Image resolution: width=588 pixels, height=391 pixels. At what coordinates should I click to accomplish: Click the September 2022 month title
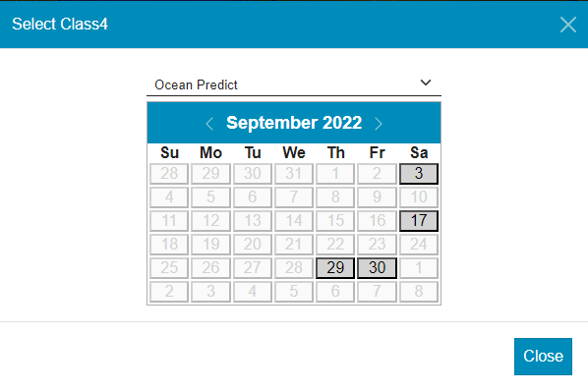pyautogui.click(x=294, y=123)
